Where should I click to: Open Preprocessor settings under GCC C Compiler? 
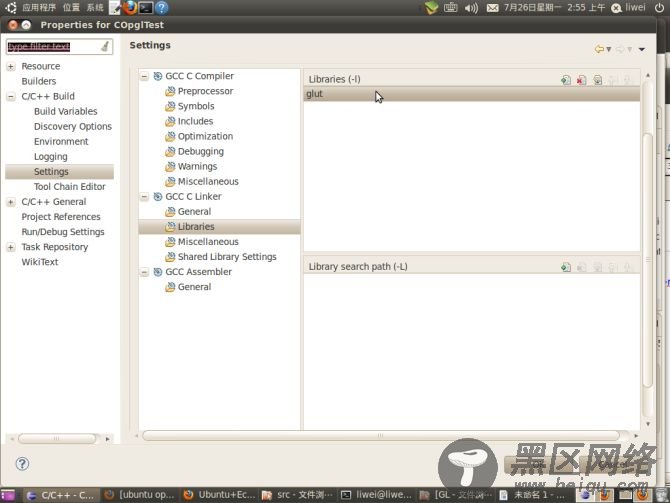[206, 91]
